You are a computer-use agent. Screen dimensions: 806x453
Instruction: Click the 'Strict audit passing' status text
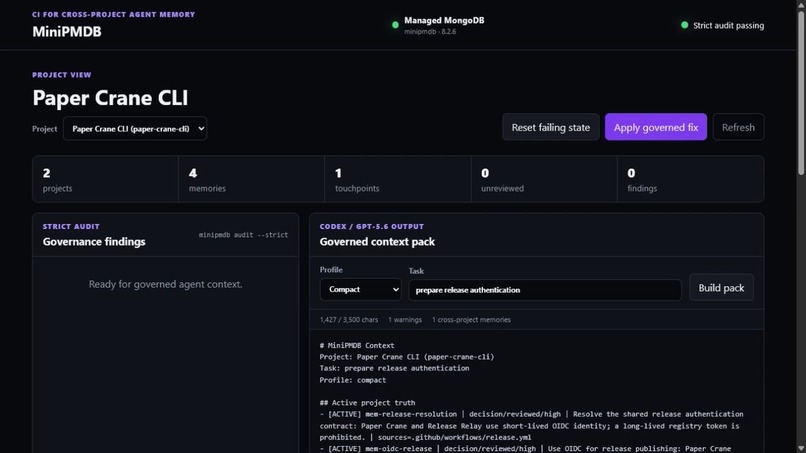tap(728, 25)
